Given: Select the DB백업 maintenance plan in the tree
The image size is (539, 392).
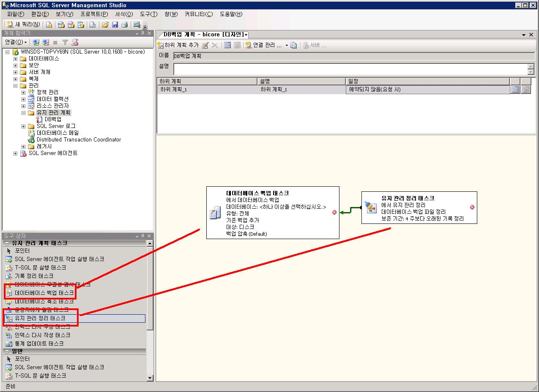Looking at the screenshot, I should pos(53,120).
